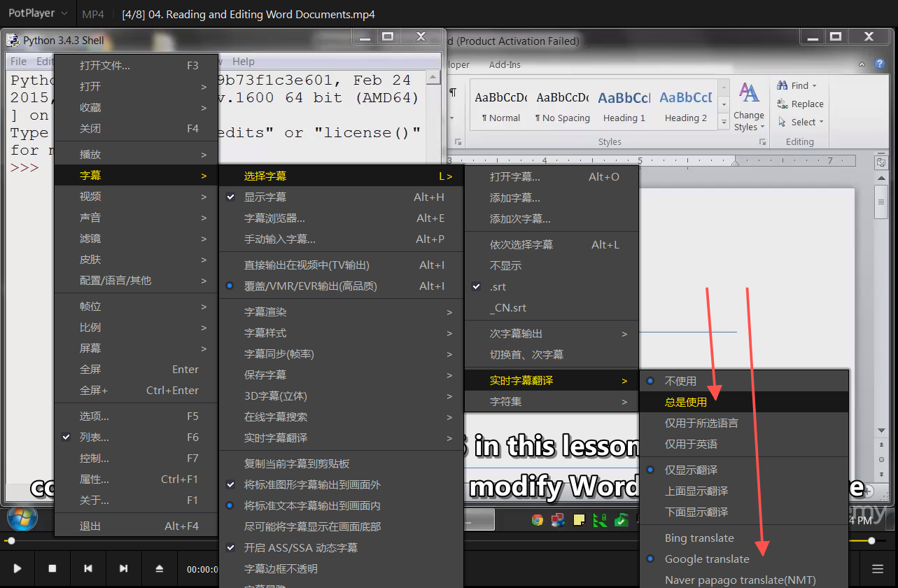The width and height of the screenshot is (898, 588).
Task: Click 退出 to exit PotPlayer
Action: (136, 526)
